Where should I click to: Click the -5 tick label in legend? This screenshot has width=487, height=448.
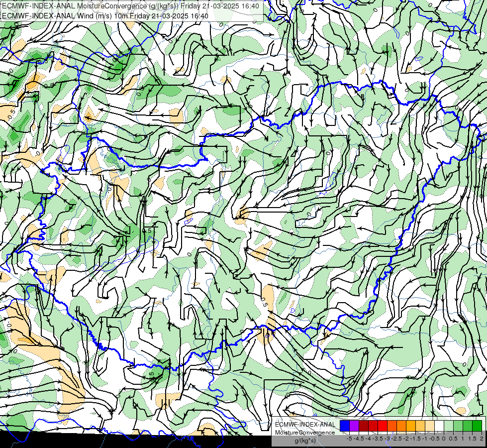tap(349, 439)
